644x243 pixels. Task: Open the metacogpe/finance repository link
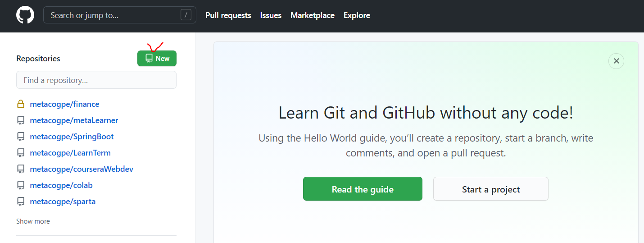pyautogui.click(x=64, y=104)
